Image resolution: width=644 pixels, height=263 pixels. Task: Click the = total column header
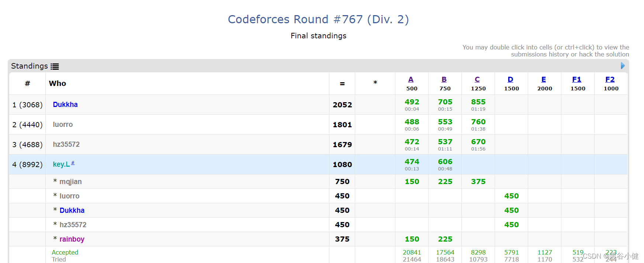(342, 84)
